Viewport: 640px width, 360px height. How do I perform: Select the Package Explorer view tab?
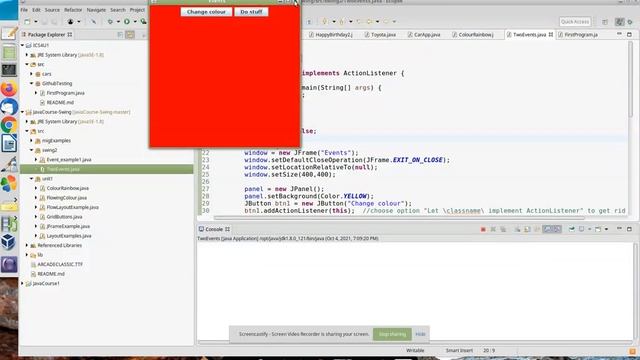47,35
